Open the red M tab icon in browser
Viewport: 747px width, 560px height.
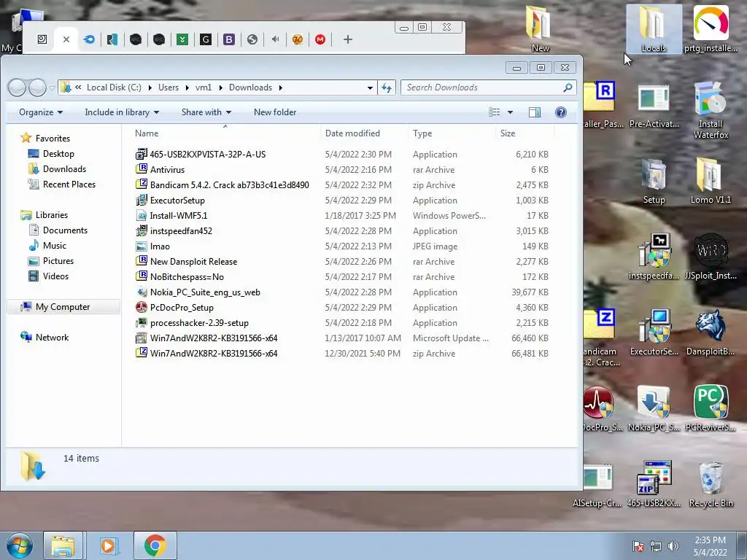320,39
